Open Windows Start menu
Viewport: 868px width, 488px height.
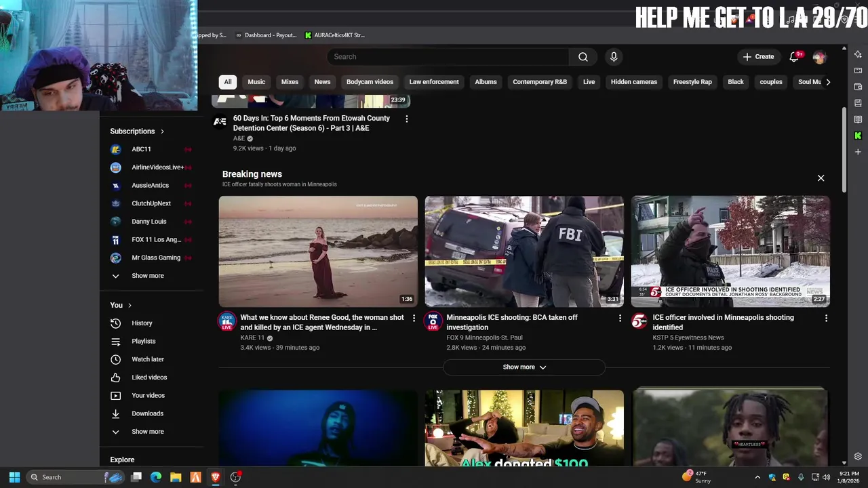click(14, 477)
